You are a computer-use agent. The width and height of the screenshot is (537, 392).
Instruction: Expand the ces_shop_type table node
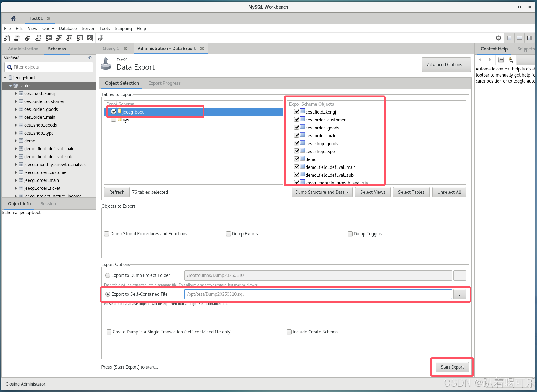(16, 133)
